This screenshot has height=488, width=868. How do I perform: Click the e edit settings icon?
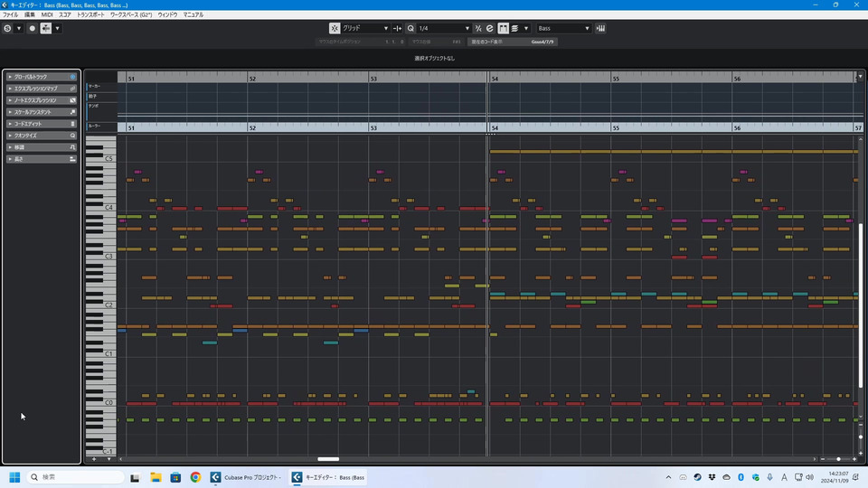tap(490, 28)
